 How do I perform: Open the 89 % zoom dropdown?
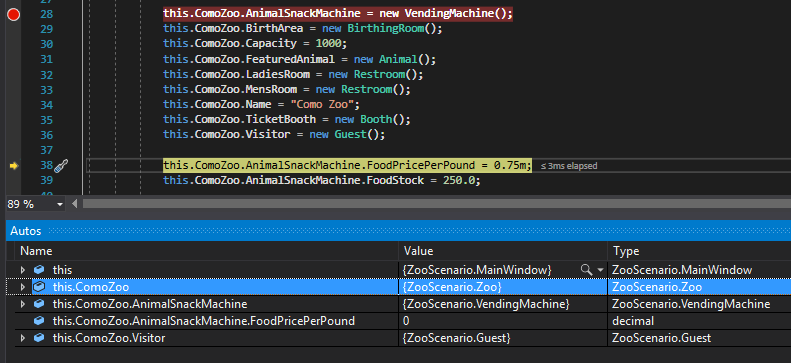[60, 205]
